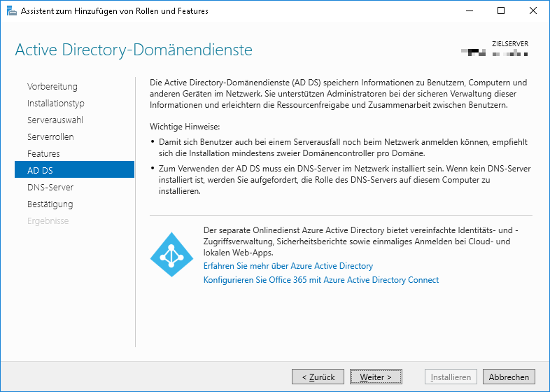Click the wizard icon in title bar
Screen dimensions: 550x392
[11, 10]
